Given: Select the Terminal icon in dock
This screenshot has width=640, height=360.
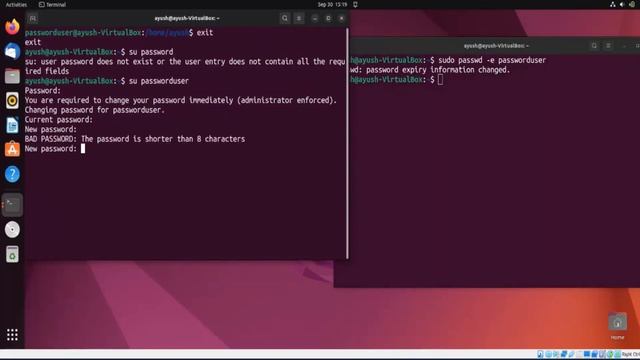Looking at the screenshot, I should (x=12, y=204).
